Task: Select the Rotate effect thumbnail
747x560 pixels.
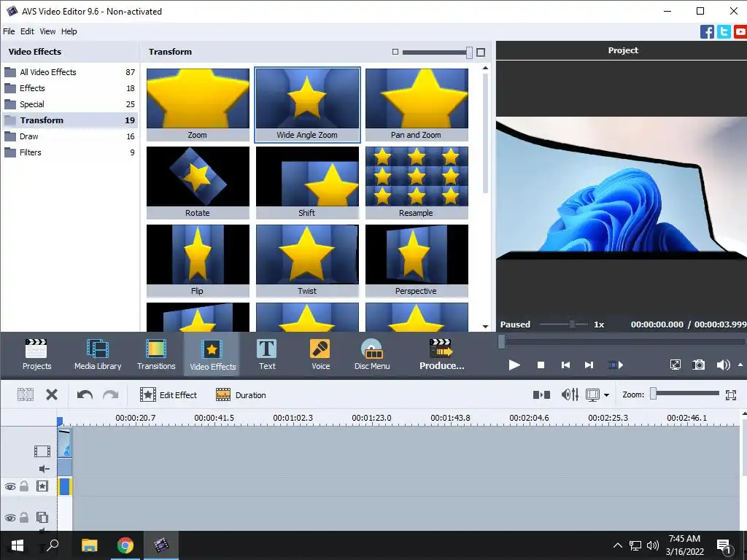Action: [x=198, y=182]
